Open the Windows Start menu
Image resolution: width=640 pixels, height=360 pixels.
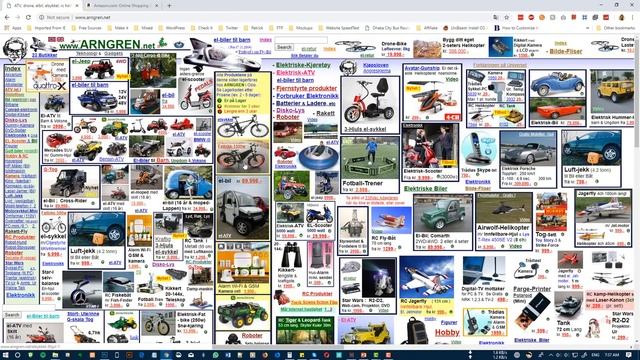[x=6, y=355]
